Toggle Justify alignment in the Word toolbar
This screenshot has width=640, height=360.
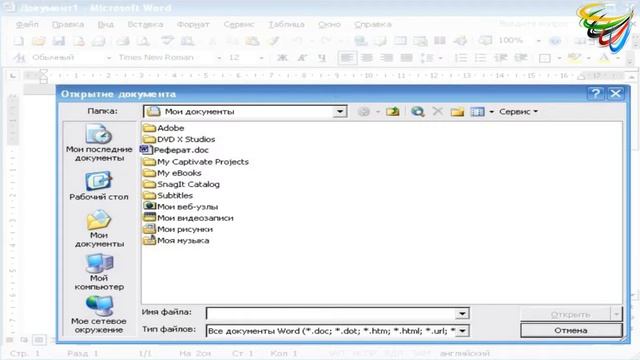[x=406, y=58]
